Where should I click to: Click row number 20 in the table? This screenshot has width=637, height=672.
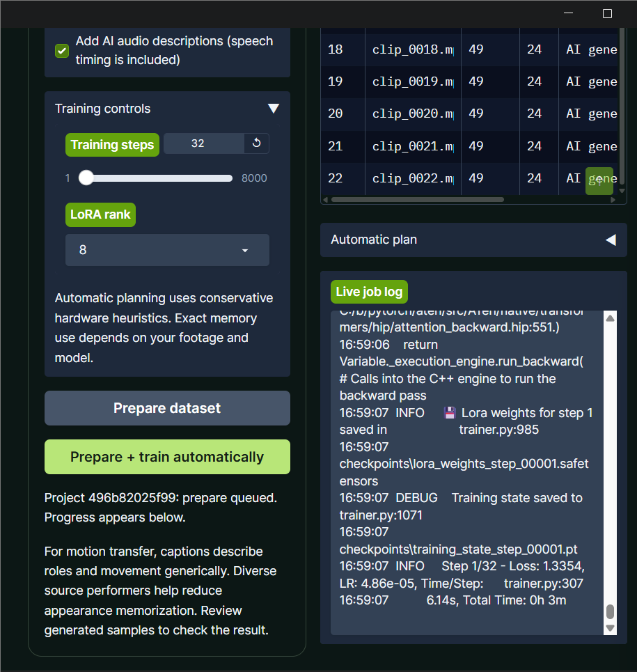point(336,114)
